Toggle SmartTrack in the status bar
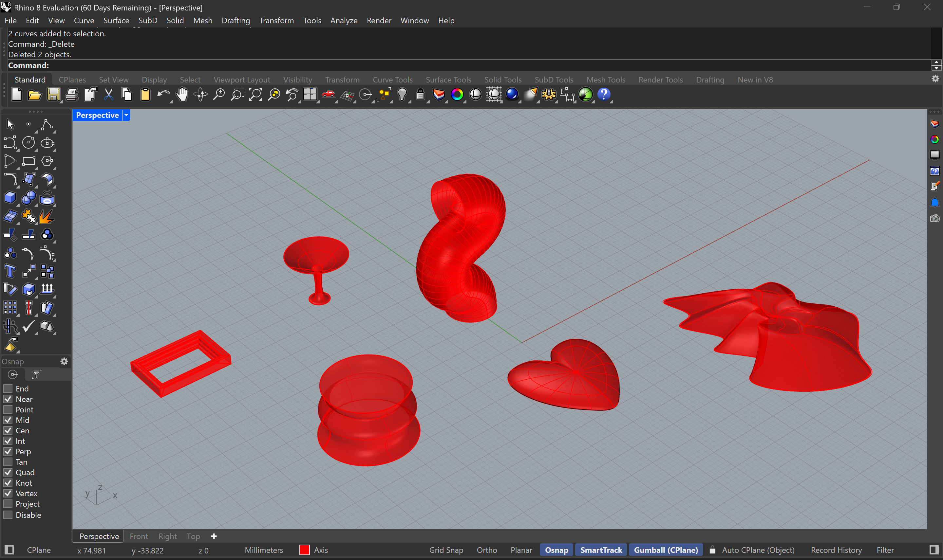943x560 pixels. [601, 550]
